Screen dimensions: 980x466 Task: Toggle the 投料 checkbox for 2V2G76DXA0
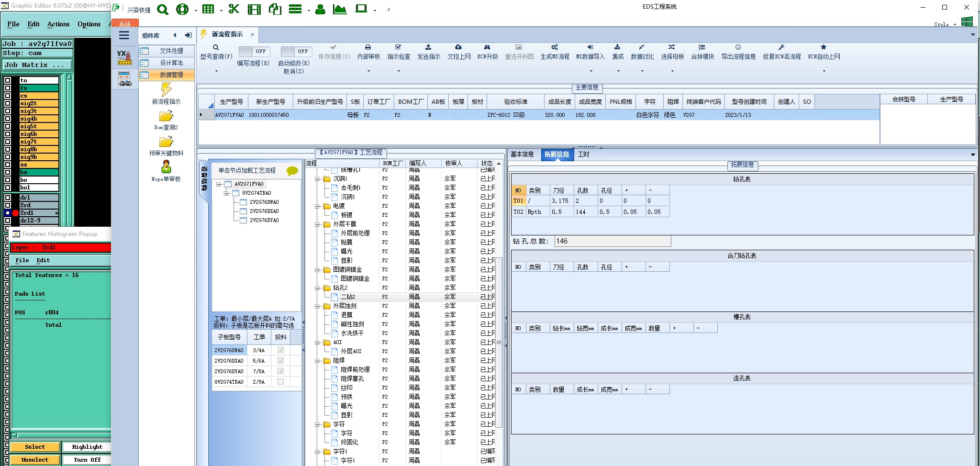click(x=281, y=361)
